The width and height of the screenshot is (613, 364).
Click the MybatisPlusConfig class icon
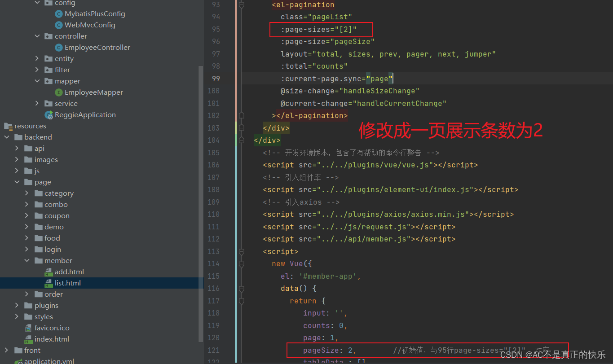tap(58, 14)
